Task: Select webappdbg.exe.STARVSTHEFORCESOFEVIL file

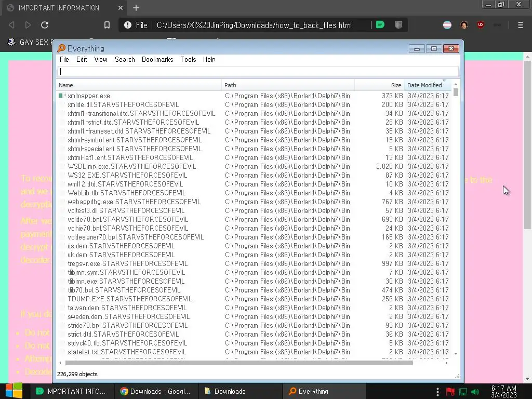Action: click(x=134, y=202)
